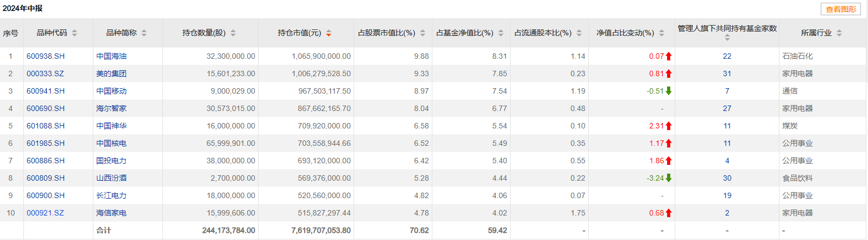The height and width of the screenshot is (240, 868).
Task: Open stock code 600809.SH link
Action: point(46,178)
